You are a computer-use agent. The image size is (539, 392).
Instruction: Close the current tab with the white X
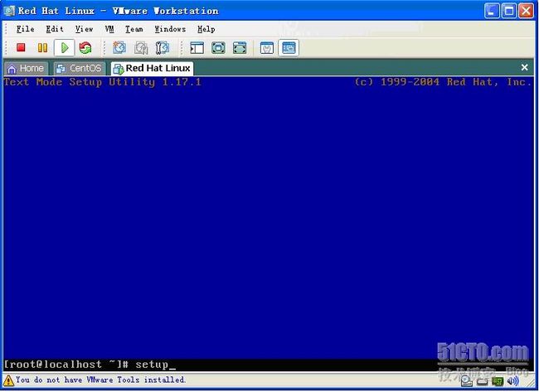[524, 67]
